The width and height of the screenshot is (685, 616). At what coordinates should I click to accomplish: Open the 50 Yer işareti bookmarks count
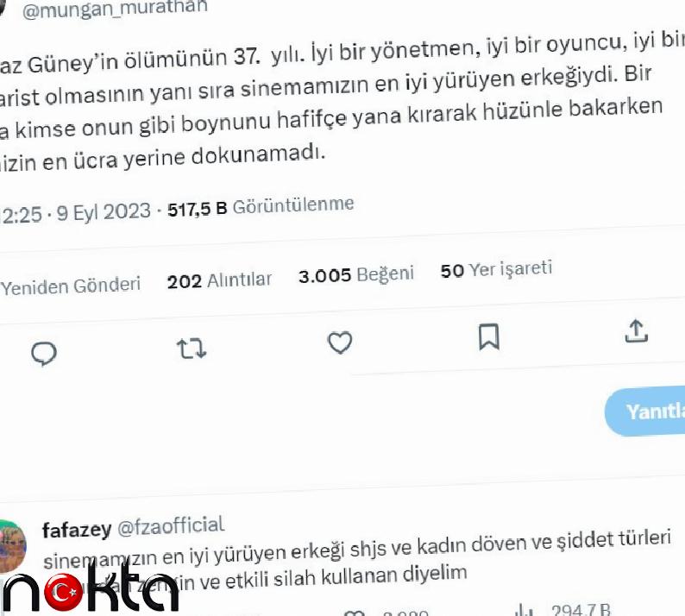pyautogui.click(x=496, y=269)
